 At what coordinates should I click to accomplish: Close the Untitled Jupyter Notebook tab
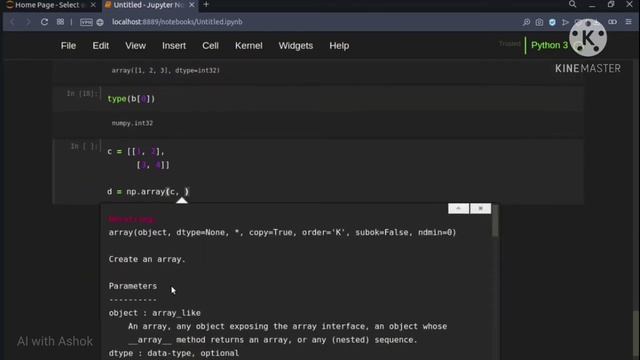191,5
